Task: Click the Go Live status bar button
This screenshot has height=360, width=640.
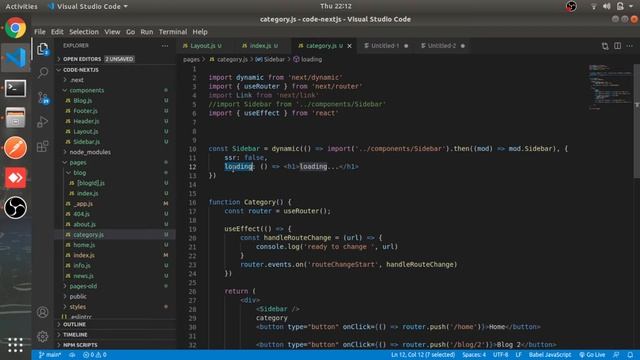Action: pyautogui.click(x=592, y=355)
